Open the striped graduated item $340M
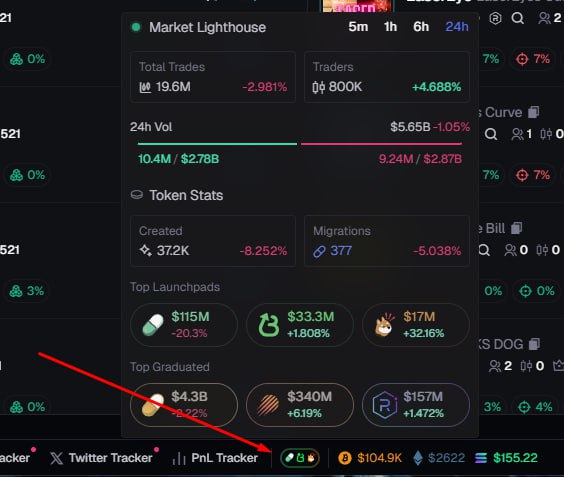Viewport: 564px width, 477px height. tap(300, 405)
